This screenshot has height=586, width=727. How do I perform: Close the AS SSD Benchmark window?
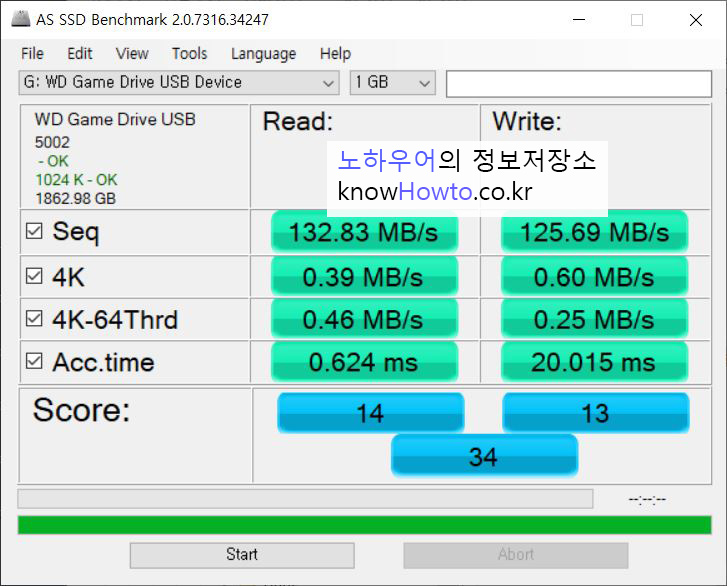coord(695,20)
